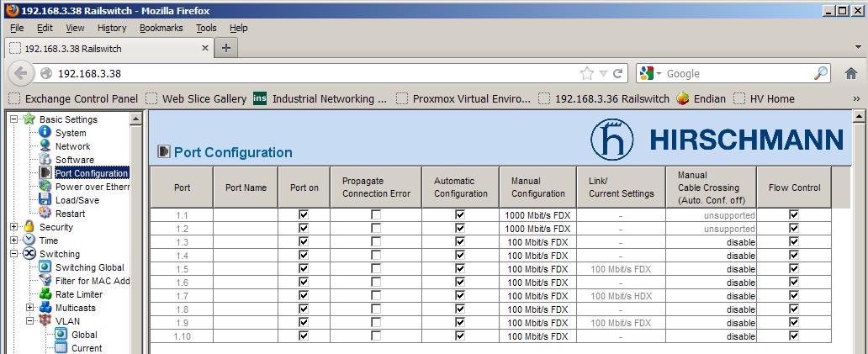Click the Power over Ethernet icon
This screenshot has width=868, height=354.
pyautogui.click(x=45, y=187)
